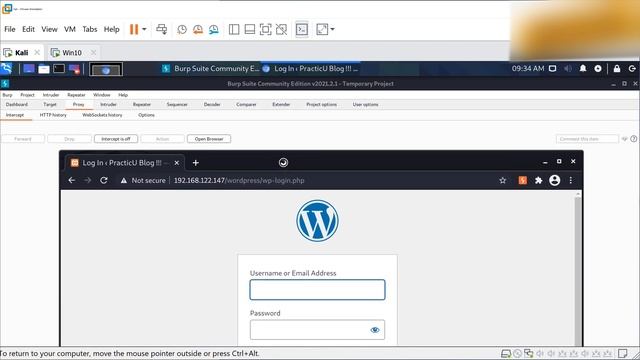This screenshot has height=360, width=640.
Task: Switch to Burp Suite taskbar window
Action: click(x=211, y=69)
